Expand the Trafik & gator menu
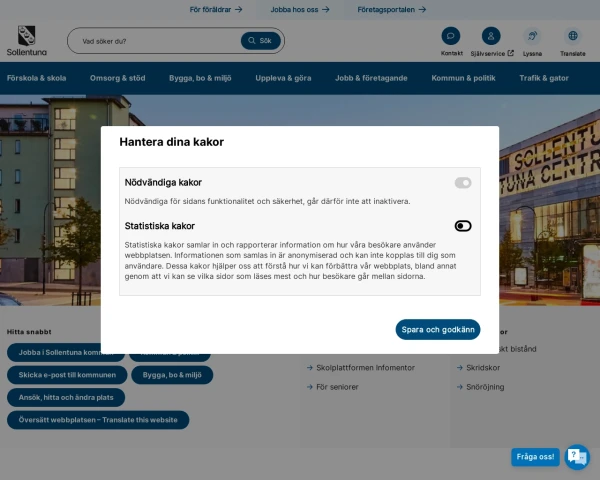 tap(544, 77)
